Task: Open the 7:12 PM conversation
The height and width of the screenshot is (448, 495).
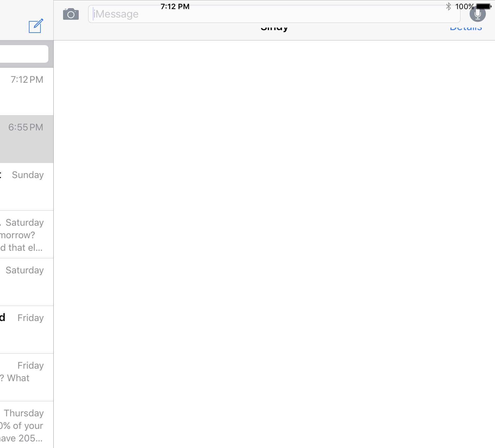Action: pyautogui.click(x=27, y=92)
